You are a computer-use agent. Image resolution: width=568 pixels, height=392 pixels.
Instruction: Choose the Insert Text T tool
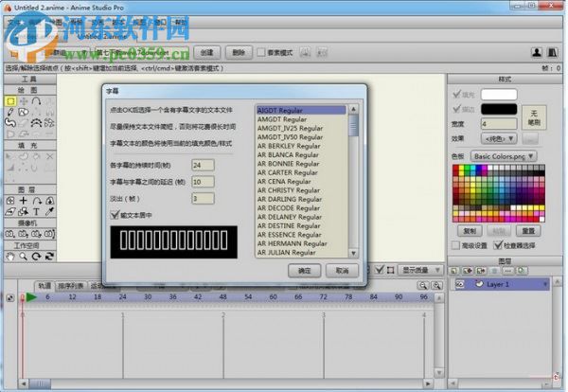(36, 212)
